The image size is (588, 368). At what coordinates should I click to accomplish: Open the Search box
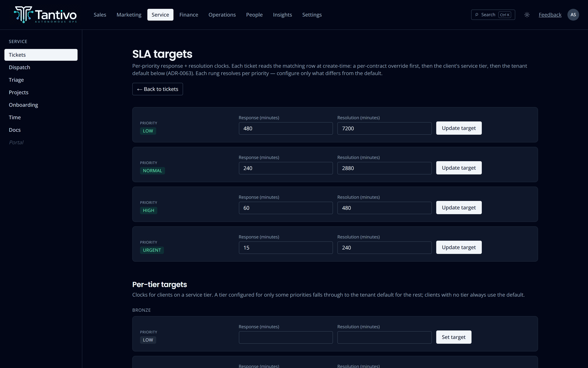click(x=493, y=15)
